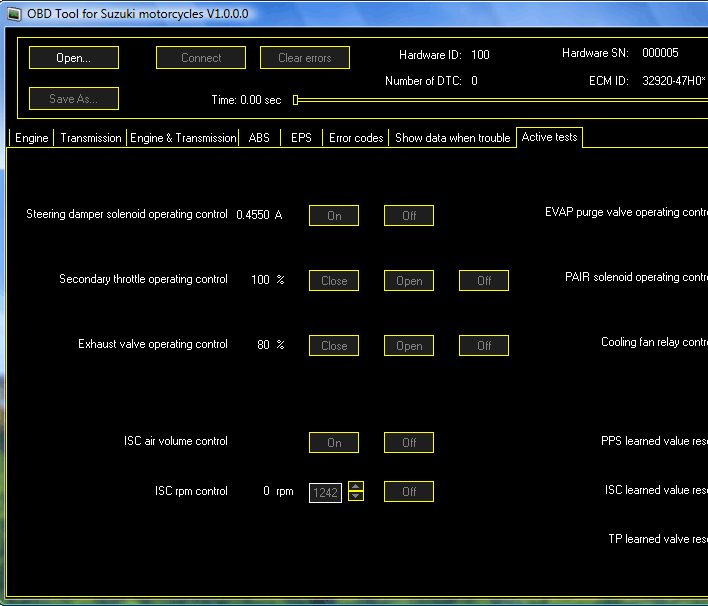Click steering damper current value 0.4550 A

259,214
